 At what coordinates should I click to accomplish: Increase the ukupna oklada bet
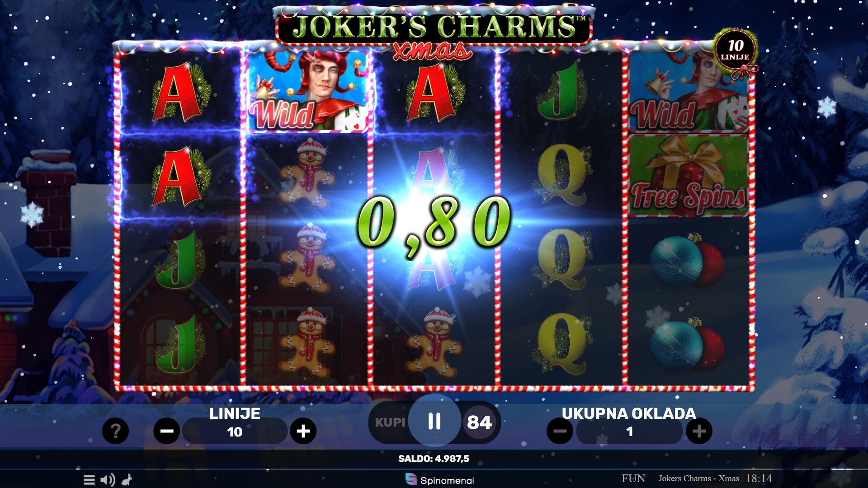tap(699, 431)
